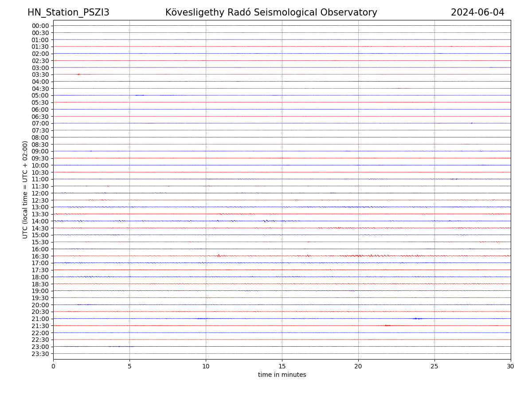532x399 pixels.
Task: Click the HN_Station_PSZI3 station title
Action: point(68,12)
